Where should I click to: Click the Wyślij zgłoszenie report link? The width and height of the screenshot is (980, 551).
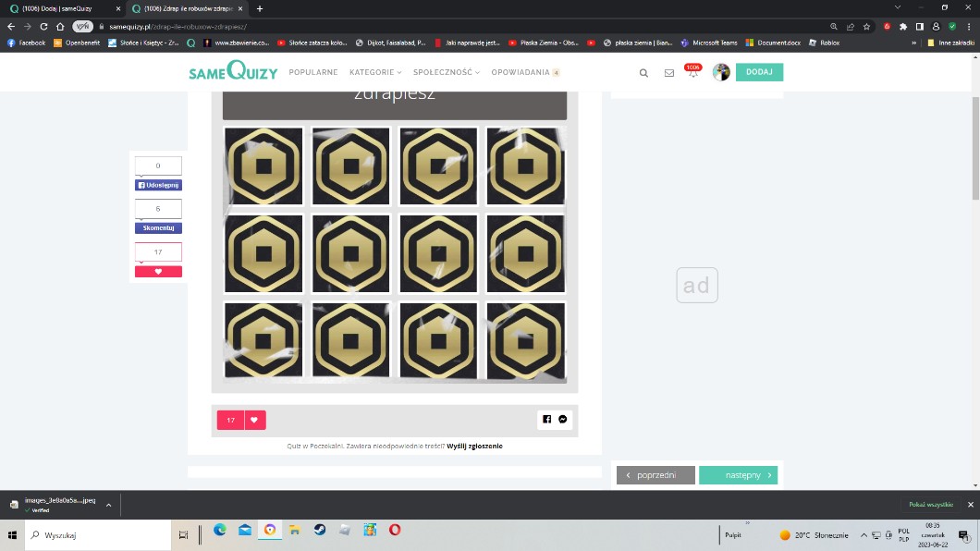tap(474, 446)
